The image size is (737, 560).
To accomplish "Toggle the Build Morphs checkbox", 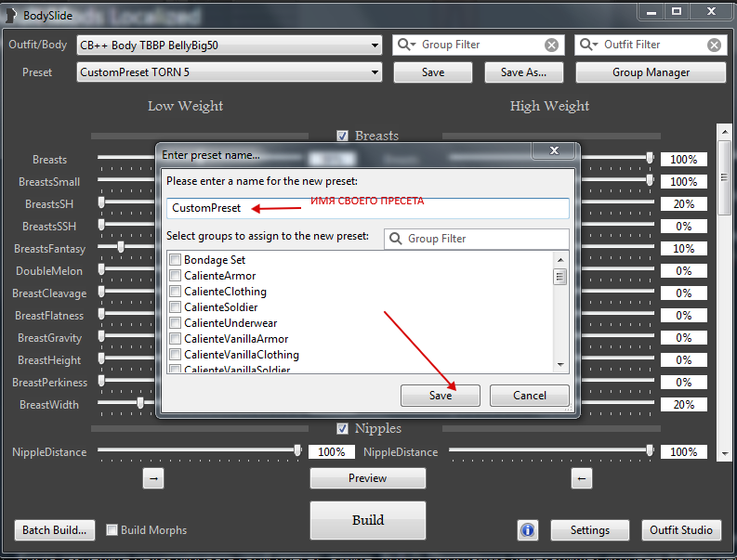I will point(112,530).
